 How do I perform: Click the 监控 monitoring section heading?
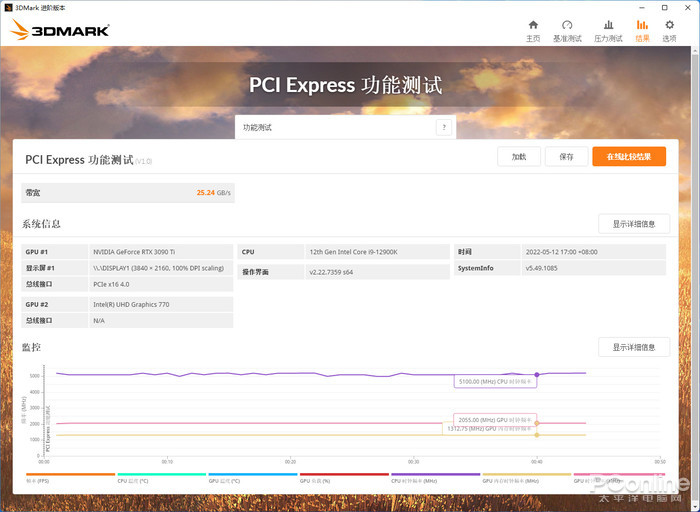point(31,347)
